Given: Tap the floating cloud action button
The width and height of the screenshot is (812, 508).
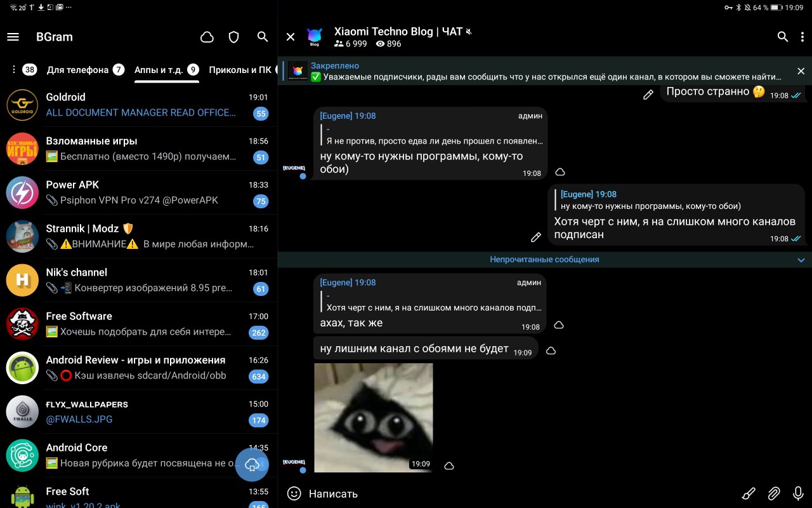Looking at the screenshot, I should (252, 464).
